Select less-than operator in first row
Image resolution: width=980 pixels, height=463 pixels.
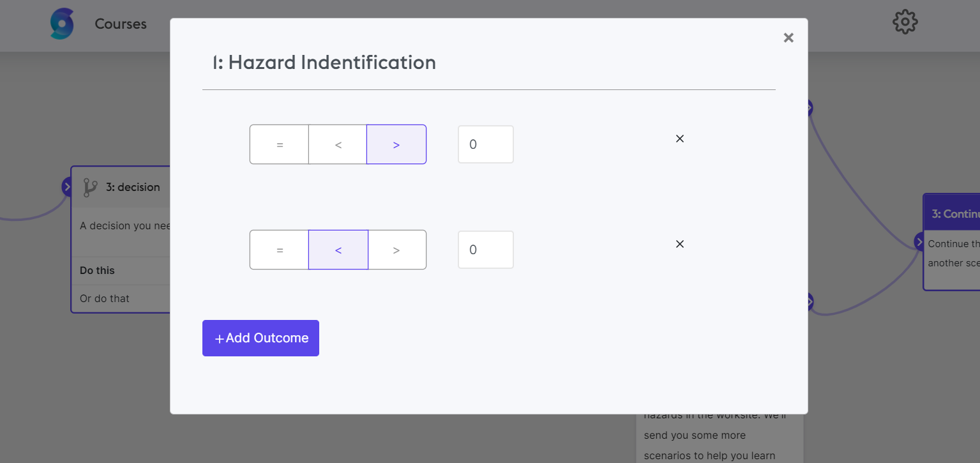(338, 144)
